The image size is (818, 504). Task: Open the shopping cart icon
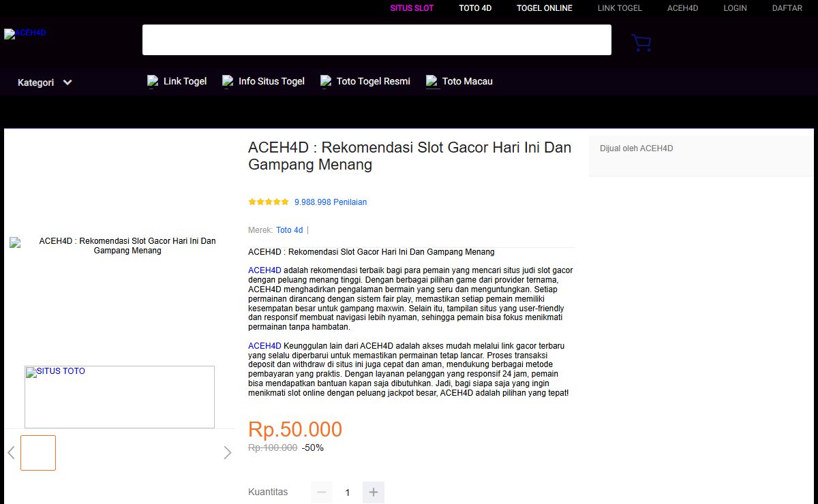[x=641, y=43]
